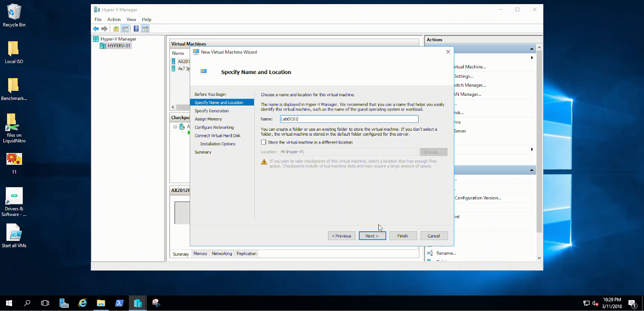Go to wizard 'Summary' step in sidebar

tap(203, 152)
